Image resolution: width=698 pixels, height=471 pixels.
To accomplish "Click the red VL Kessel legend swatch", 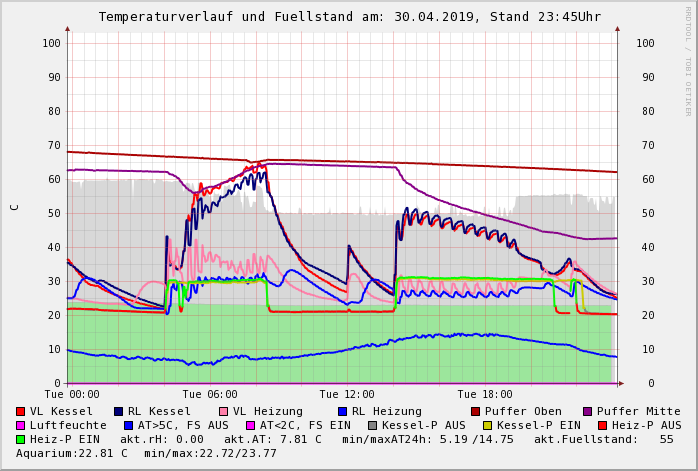I will (x=21, y=411).
